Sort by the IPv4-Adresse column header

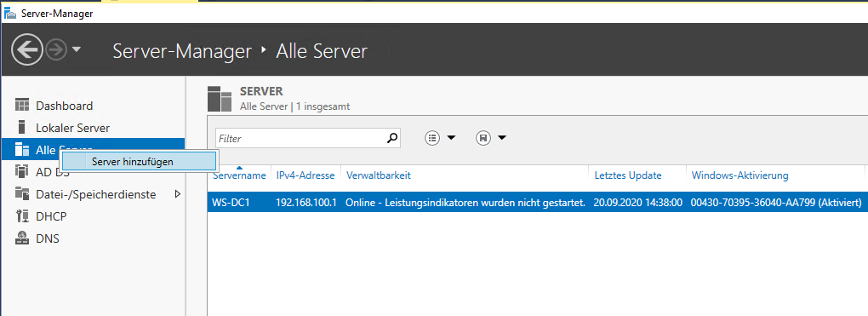click(306, 175)
